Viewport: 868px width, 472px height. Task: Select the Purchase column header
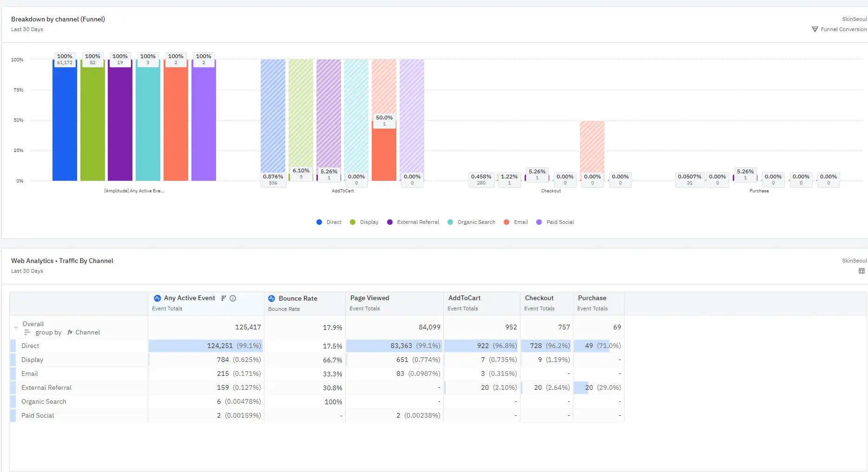pyautogui.click(x=592, y=298)
